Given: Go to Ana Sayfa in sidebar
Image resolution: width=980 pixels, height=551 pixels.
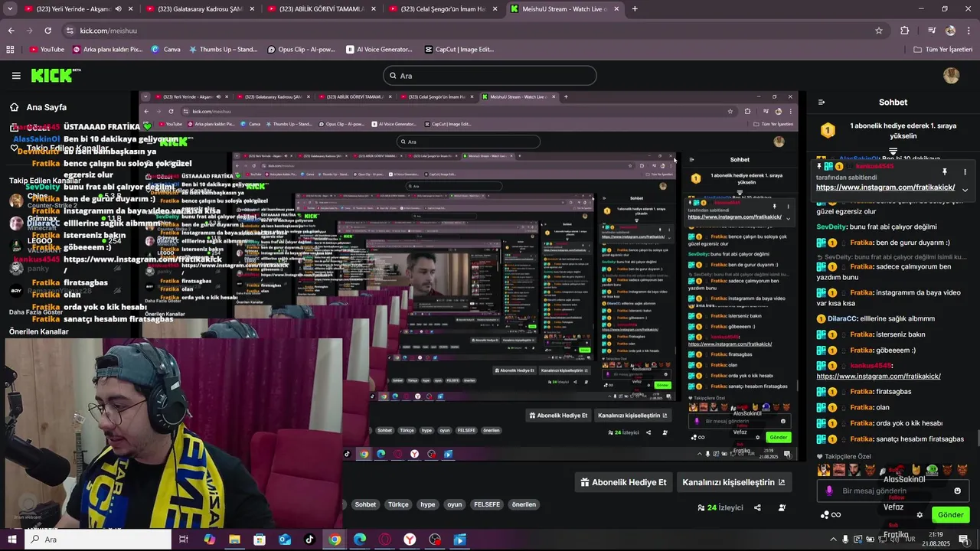Looking at the screenshot, I should 38,107.
